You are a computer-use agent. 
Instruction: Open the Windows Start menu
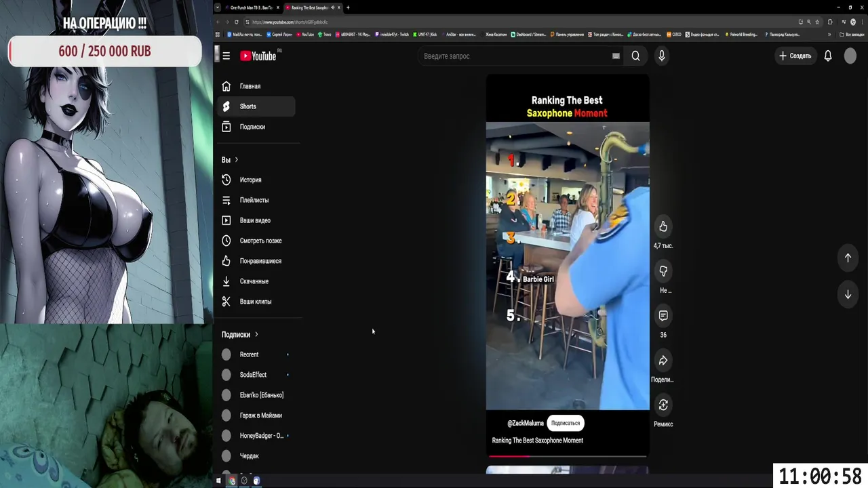pyautogui.click(x=219, y=481)
